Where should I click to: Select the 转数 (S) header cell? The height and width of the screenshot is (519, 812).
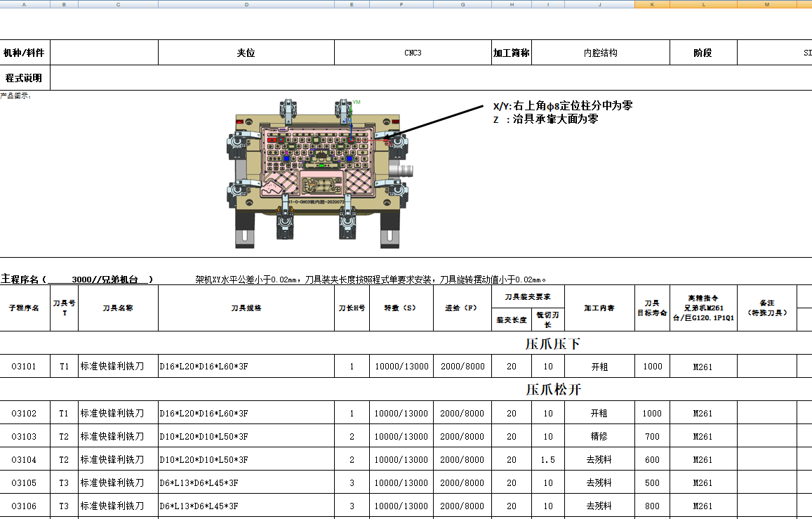click(401, 308)
